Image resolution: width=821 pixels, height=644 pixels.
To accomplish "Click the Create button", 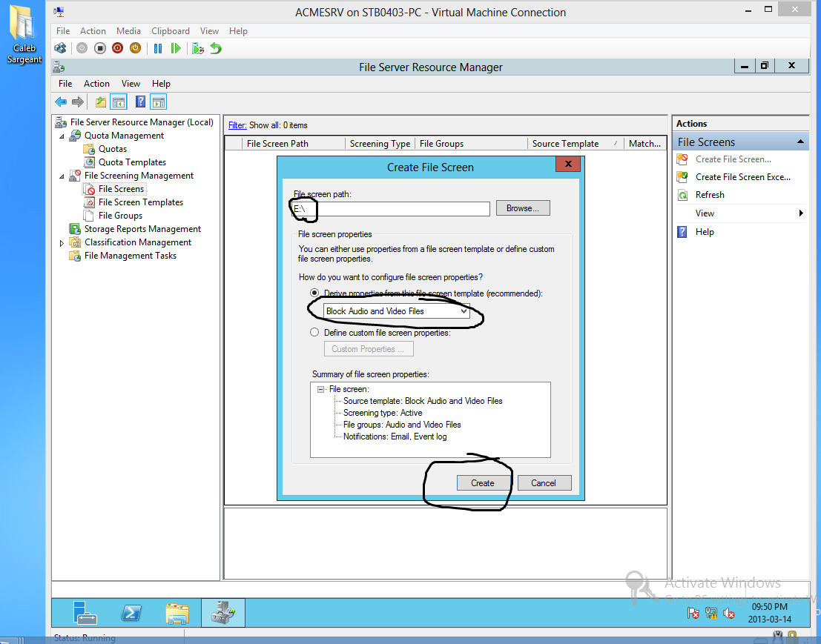I will click(482, 483).
